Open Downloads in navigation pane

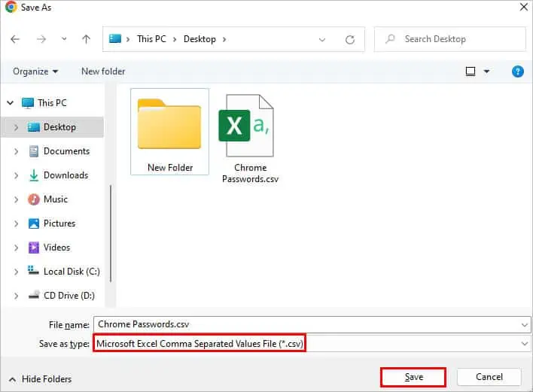[x=59, y=175]
